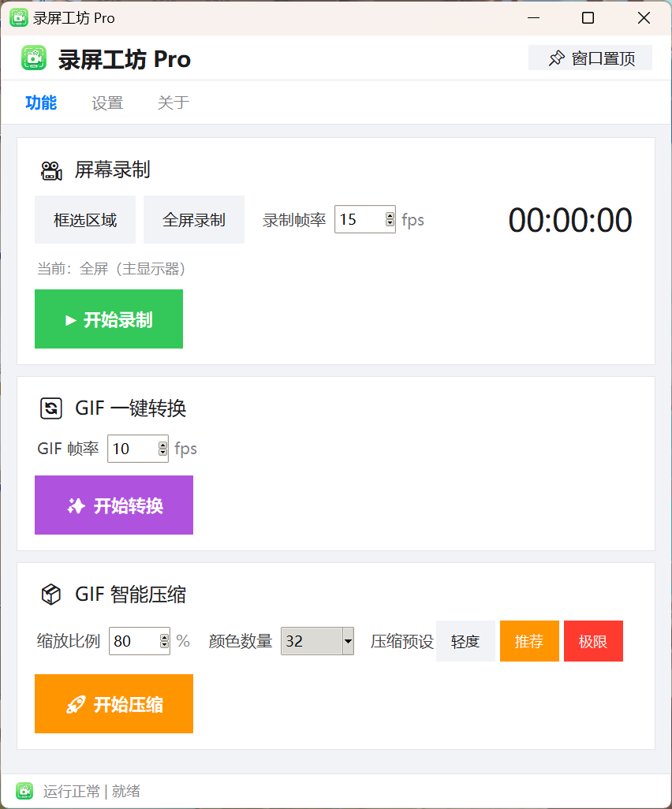Select the orange 推荐 compression preset
This screenshot has height=809, width=672.
[529, 641]
